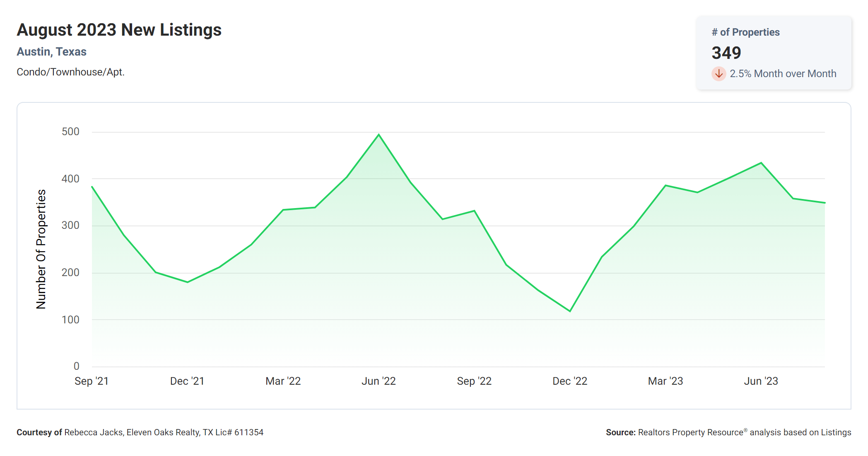The height and width of the screenshot is (456, 868).
Task: Click the Dec '21 x-axis label
Action: [187, 381]
